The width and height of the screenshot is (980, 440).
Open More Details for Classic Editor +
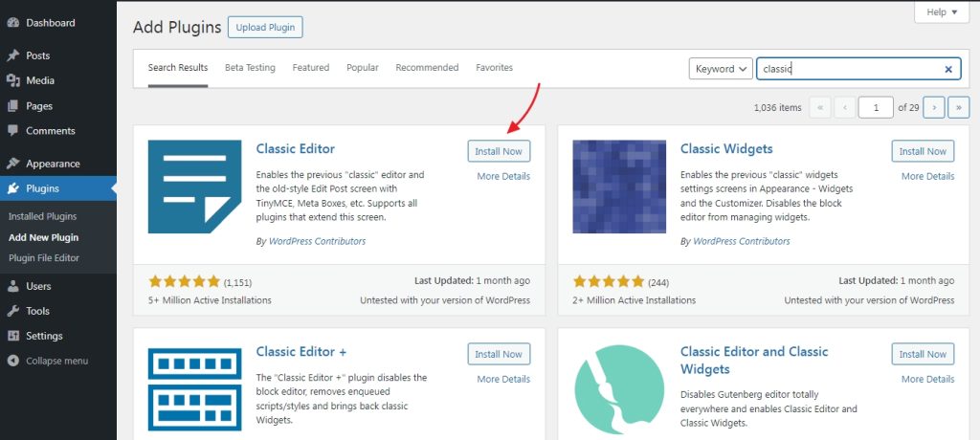(x=503, y=379)
